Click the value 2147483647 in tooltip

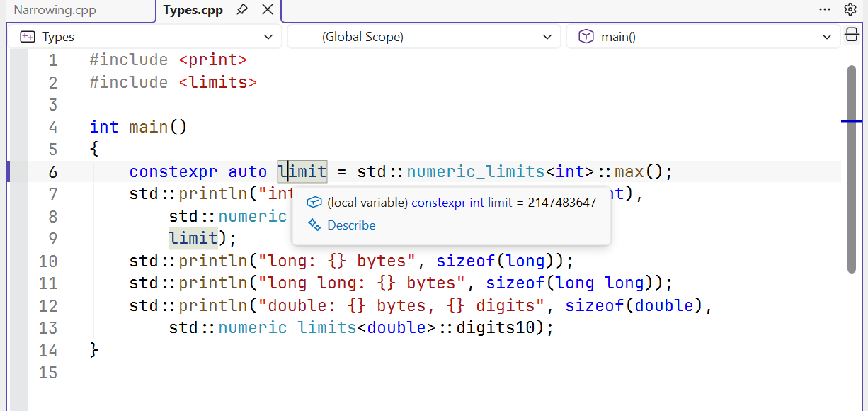tap(561, 203)
